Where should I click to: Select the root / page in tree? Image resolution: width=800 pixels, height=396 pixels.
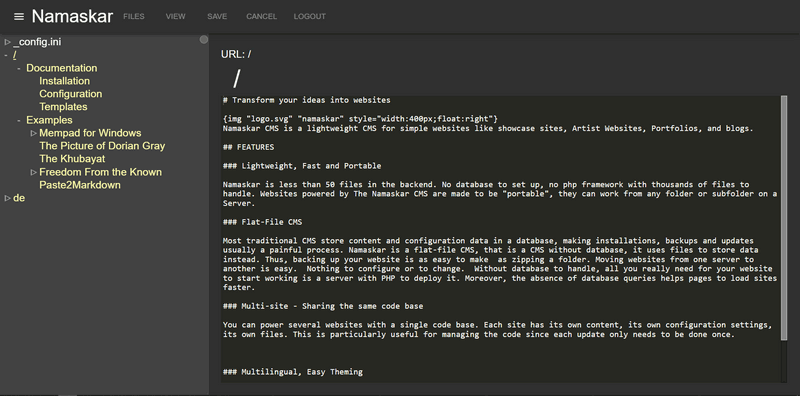click(x=15, y=55)
